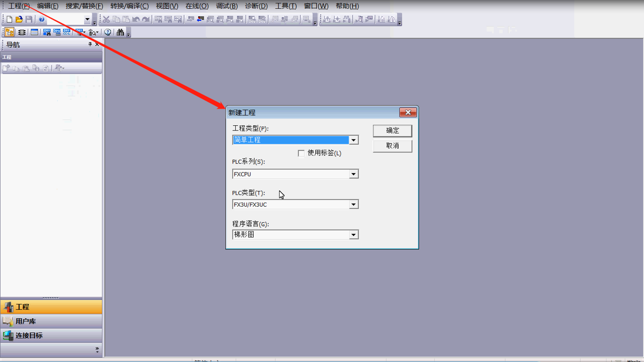The height and width of the screenshot is (362, 644).
Task: Pin the 导航 panel with pushpin
Action: [x=90, y=44]
